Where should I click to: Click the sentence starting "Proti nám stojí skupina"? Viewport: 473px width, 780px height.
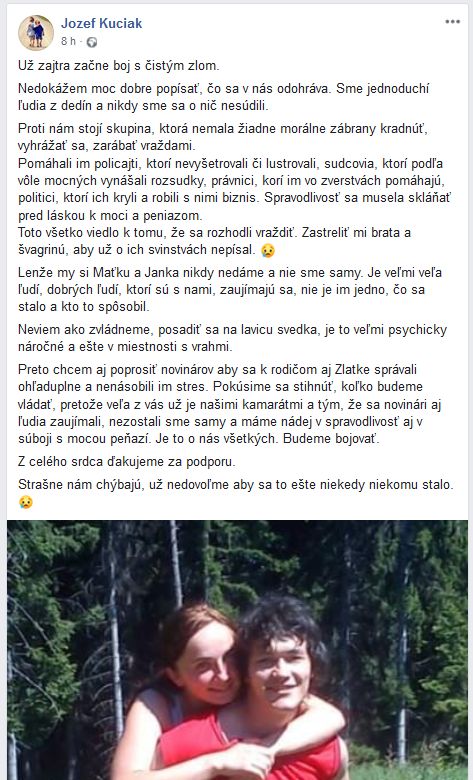click(223, 137)
